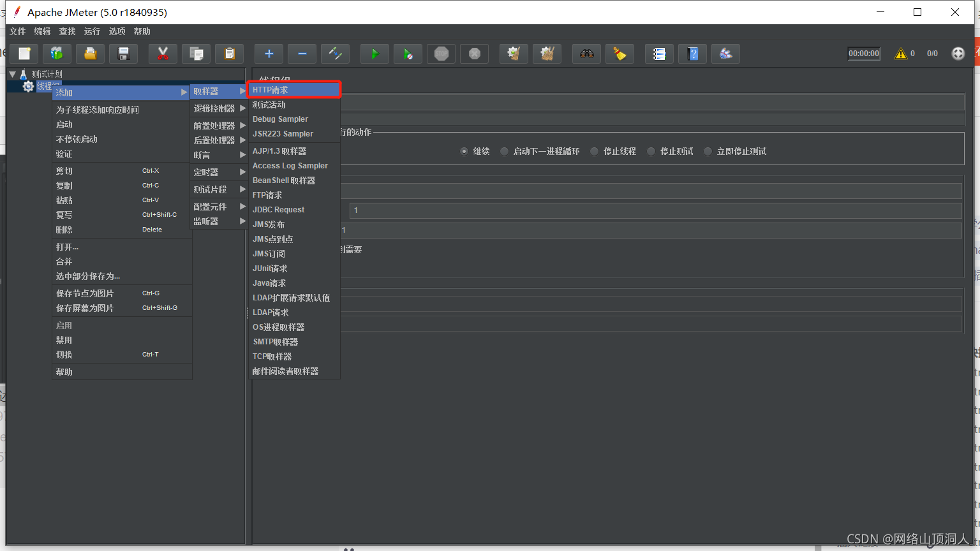Select the 继续 radio button

464,151
